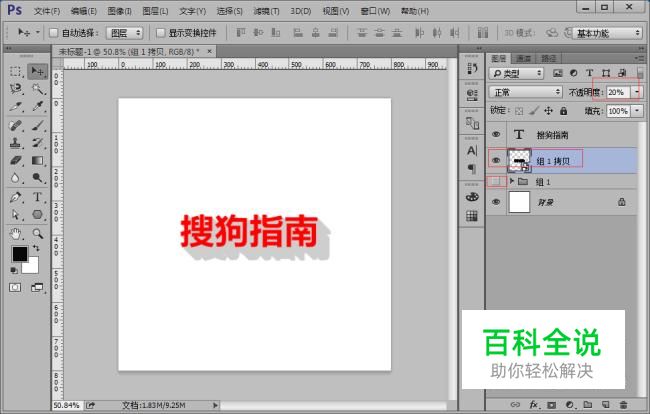Image resolution: width=650 pixels, height=414 pixels.
Task: Click the foreground black color swatch
Action: click(x=19, y=254)
